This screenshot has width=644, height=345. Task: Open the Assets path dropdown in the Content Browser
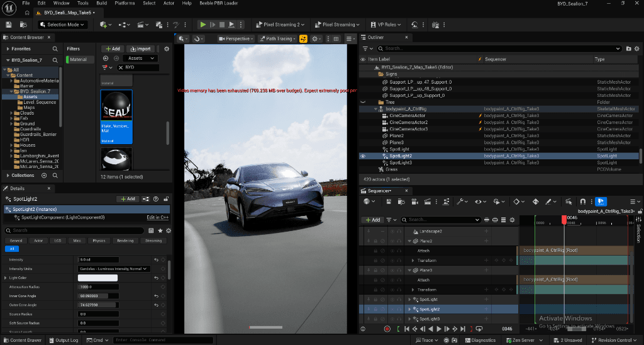140,59
